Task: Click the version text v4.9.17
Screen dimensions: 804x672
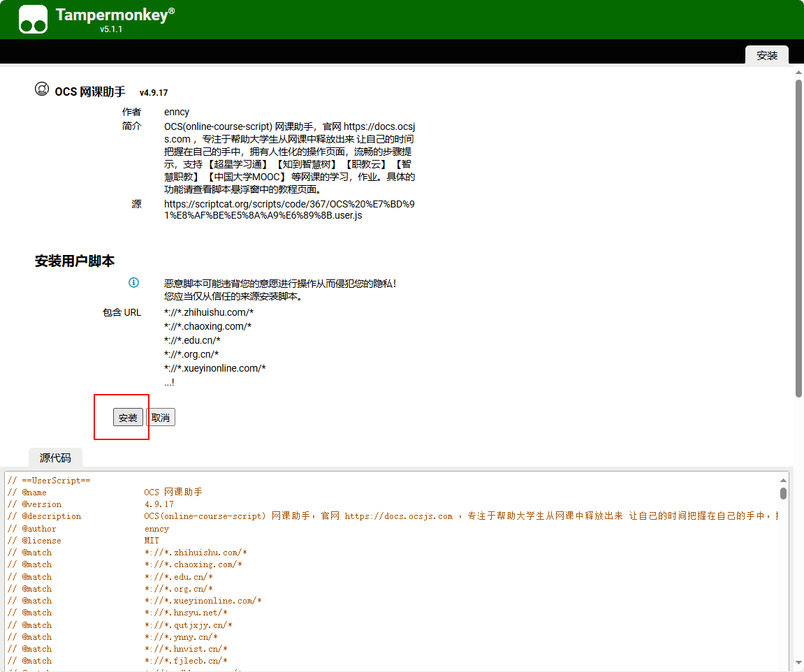Action: pos(153,93)
